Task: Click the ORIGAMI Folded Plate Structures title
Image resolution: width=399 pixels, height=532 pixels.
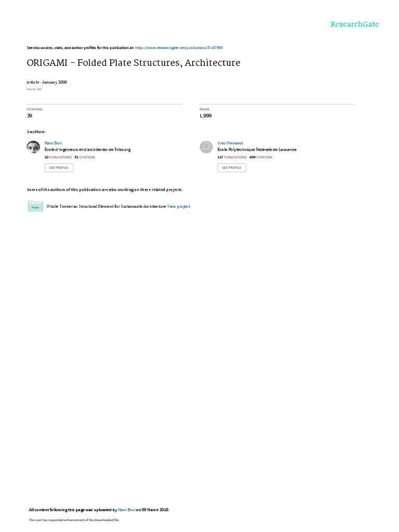Action: (x=134, y=63)
